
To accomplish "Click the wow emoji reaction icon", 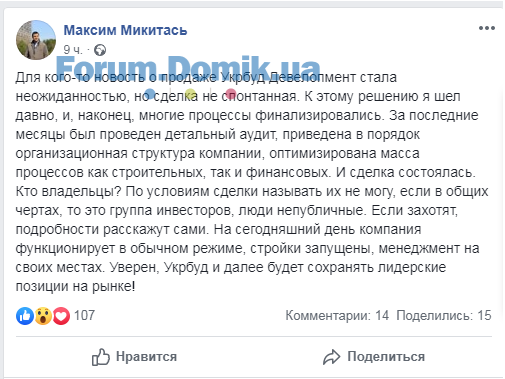I will (43, 316).
